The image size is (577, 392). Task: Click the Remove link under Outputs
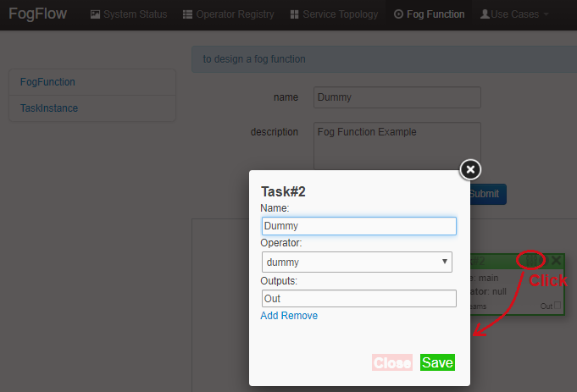click(x=301, y=316)
